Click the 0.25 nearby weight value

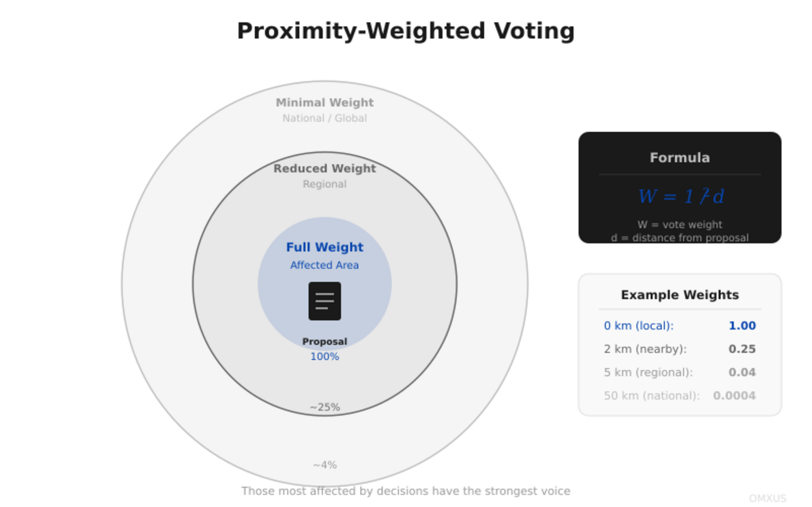point(742,349)
